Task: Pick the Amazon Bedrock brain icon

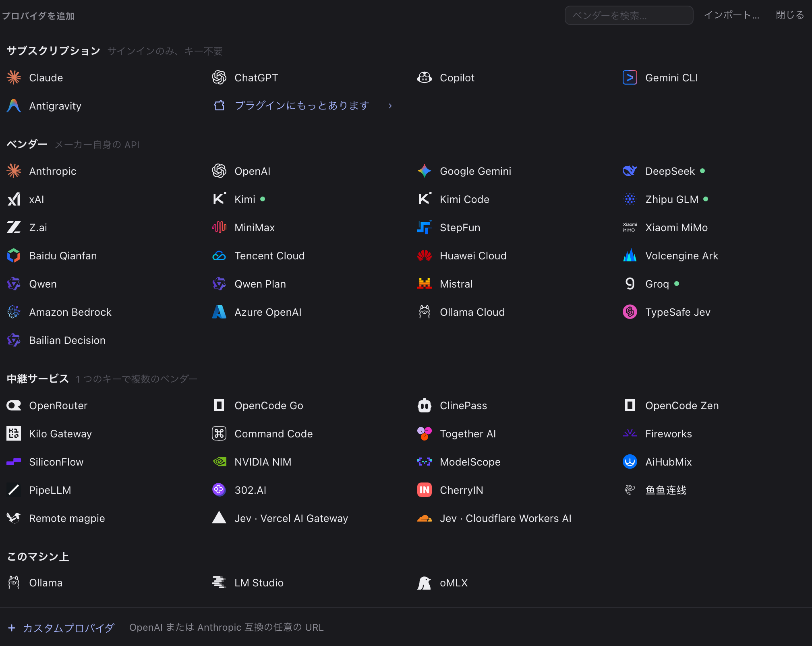Action: coord(14,312)
